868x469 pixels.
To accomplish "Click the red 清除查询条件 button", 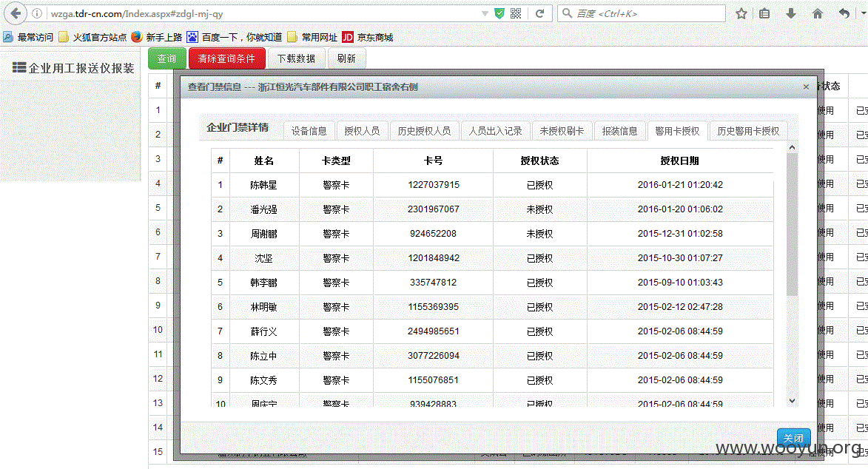I will click(x=226, y=58).
